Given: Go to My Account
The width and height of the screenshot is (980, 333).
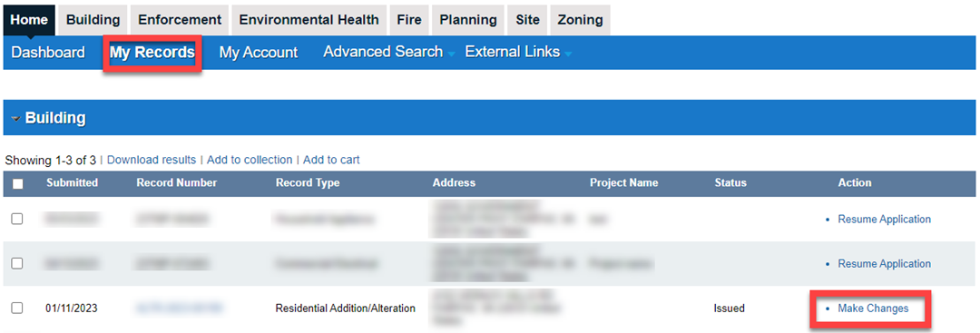Looking at the screenshot, I should tap(258, 53).
